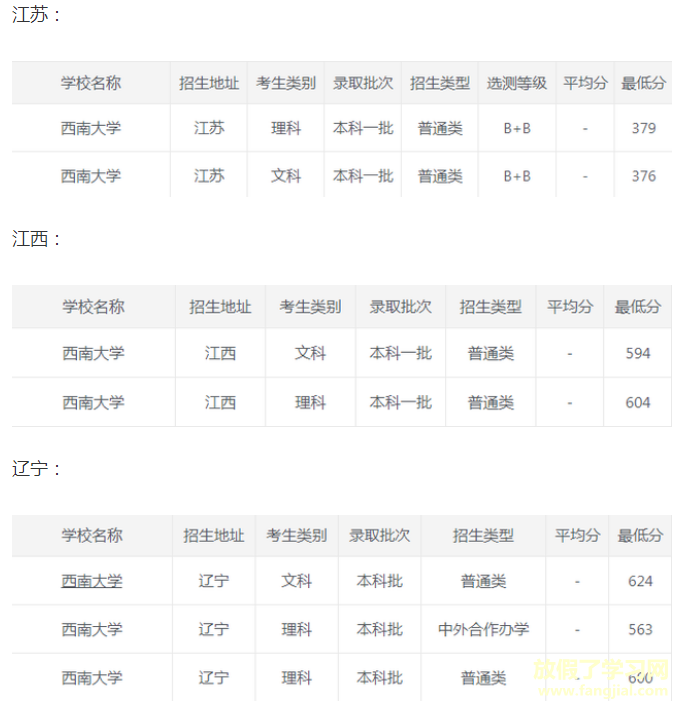Click 文科 in the 辽宁 table
The image size is (676, 709).
pyautogui.click(x=297, y=581)
